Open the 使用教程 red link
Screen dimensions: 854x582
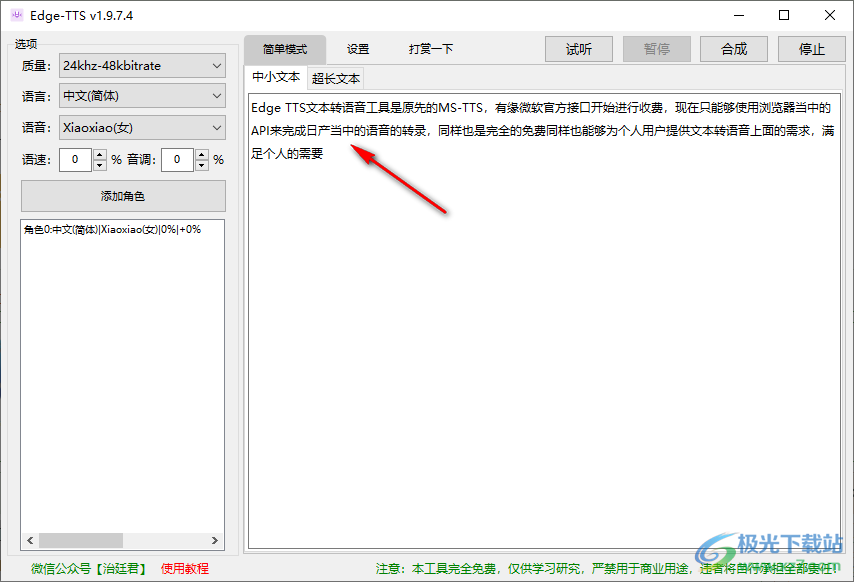[x=185, y=569]
